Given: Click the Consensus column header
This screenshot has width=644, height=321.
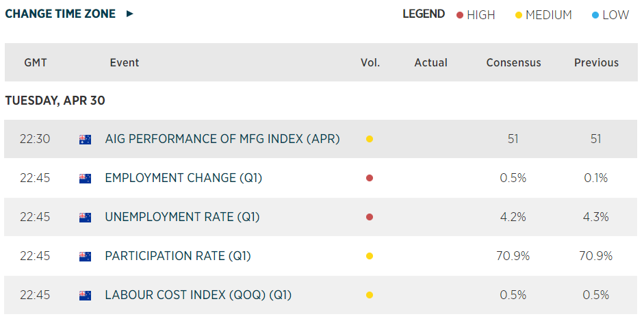Looking at the screenshot, I should point(513,63).
